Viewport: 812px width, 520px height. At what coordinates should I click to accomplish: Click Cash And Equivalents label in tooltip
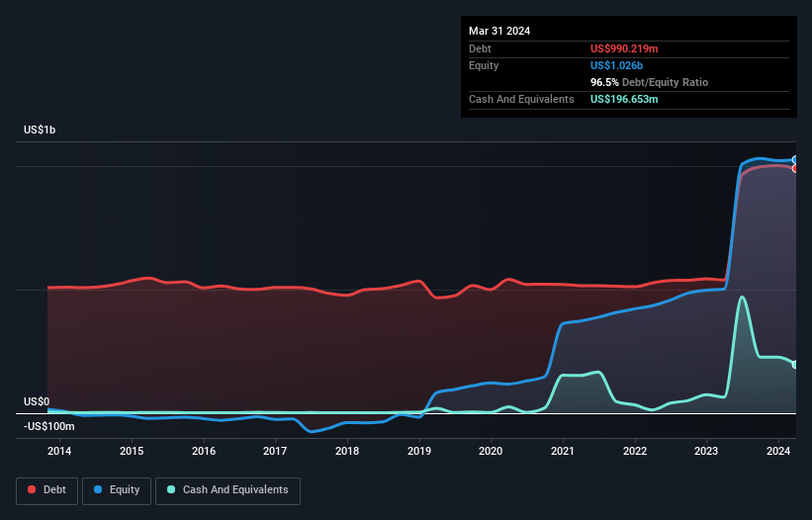pos(521,99)
